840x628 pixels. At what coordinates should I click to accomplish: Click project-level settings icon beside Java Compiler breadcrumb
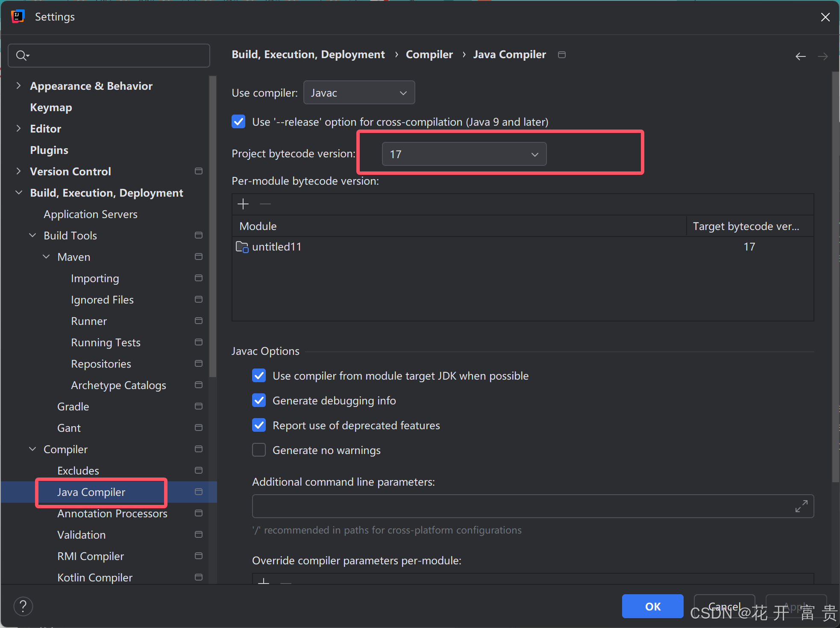[x=562, y=55]
